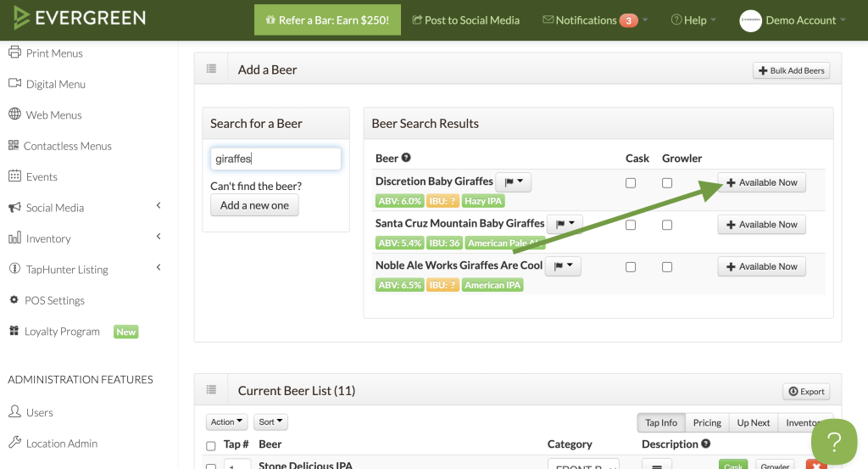This screenshot has height=469, width=868.
Task: Tick Cask for Noble Ale Works Giraffes
Action: tap(631, 267)
